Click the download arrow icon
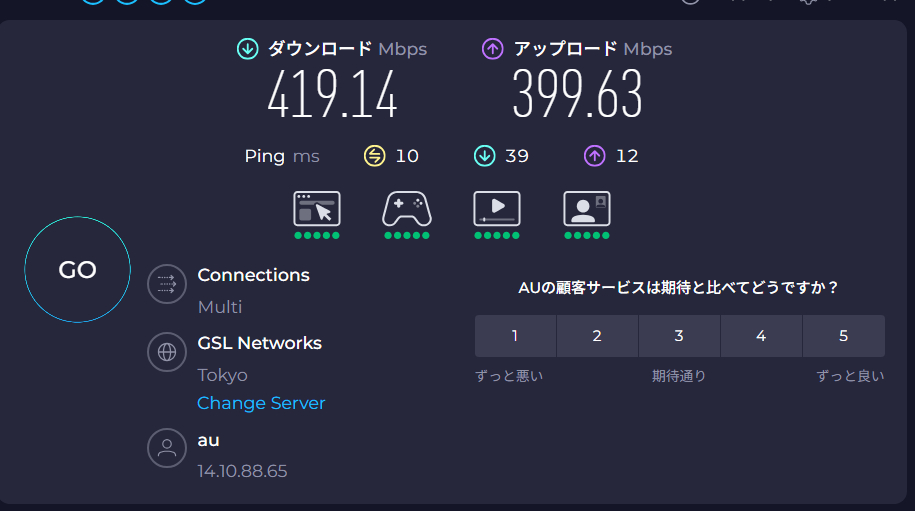The height and width of the screenshot is (511, 915). pos(247,49)
